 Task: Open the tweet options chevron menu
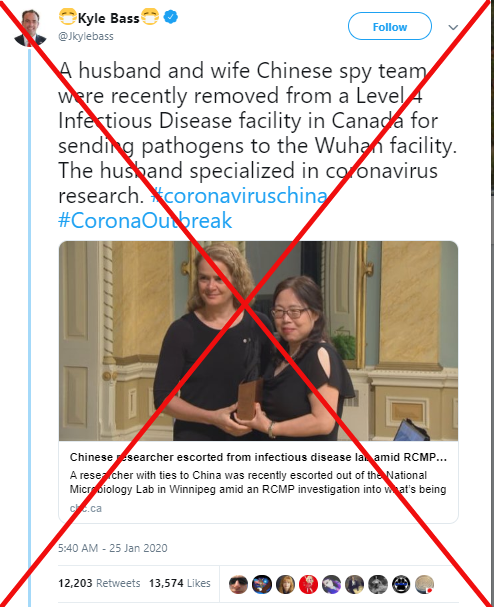[453, 27]
